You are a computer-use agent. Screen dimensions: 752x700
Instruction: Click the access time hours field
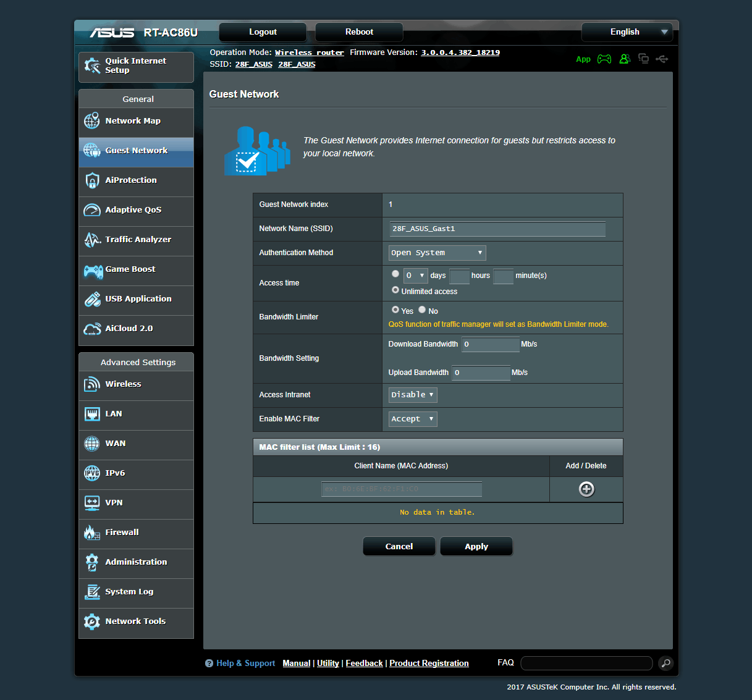click(x=459, y=276)
